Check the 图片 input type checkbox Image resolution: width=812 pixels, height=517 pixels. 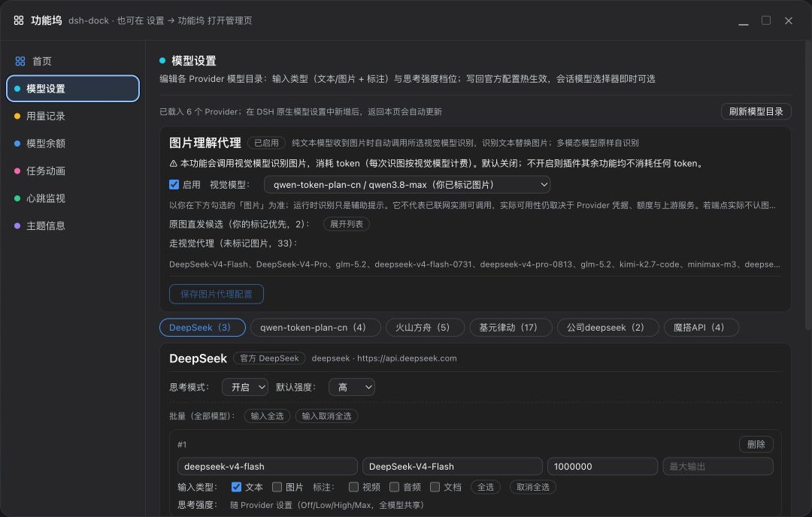(x=277, y=487)
